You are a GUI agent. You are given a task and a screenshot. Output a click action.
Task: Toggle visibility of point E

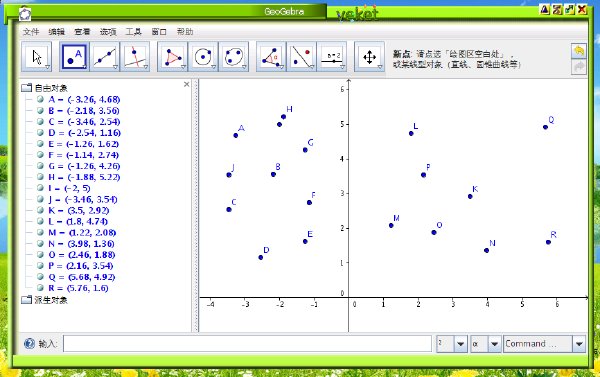click(40, 144)
